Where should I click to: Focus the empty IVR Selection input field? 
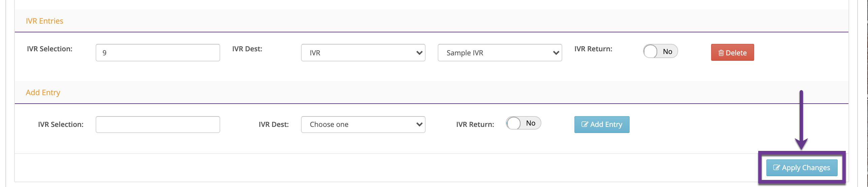tap(158, 125)
